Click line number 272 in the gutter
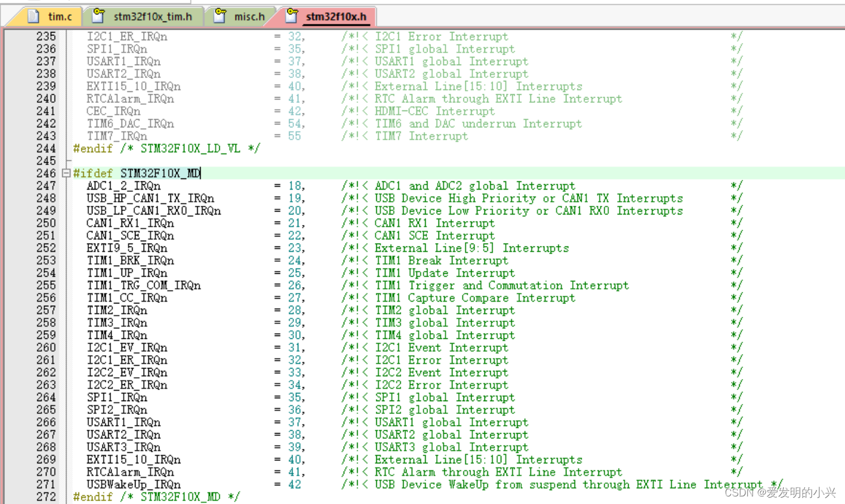Screen dimensions: 845x504 click(x=46, y=497)
